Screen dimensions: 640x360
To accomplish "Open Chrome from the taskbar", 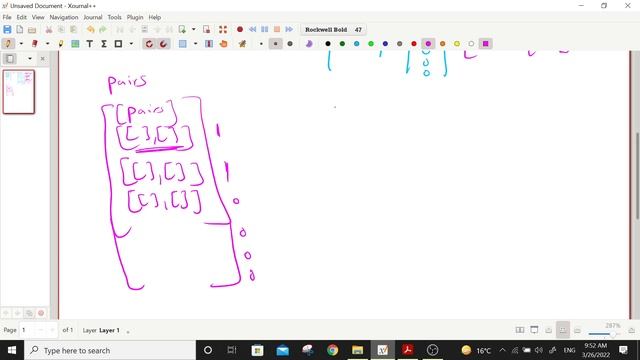I will [x=332, y=350].
